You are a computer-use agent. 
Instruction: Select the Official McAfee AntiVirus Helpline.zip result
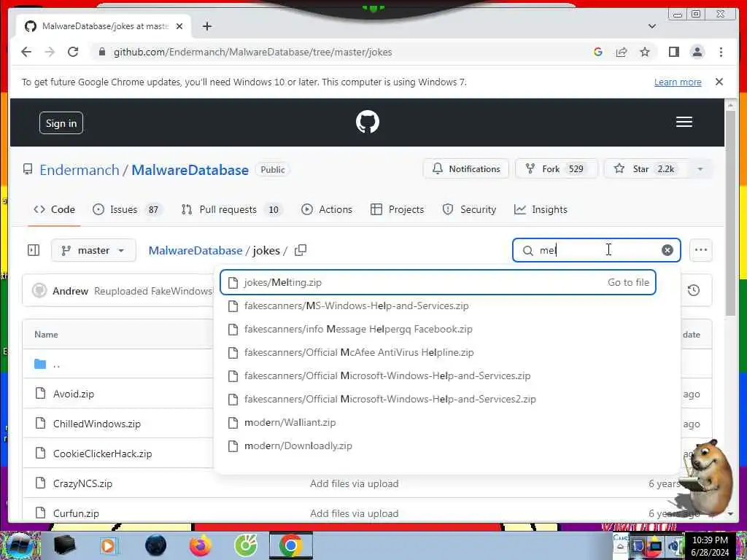point(438,352)
